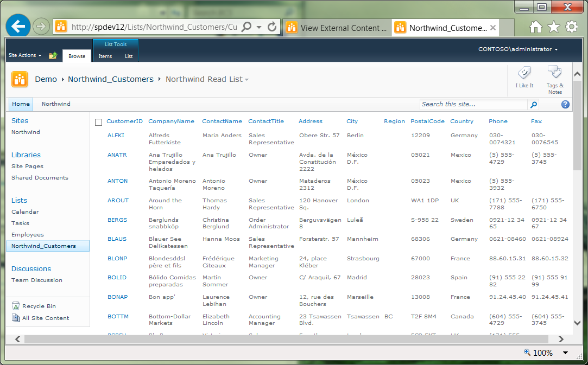This screenshot has width=588, height=365.
Task: Click the All Site Content document icon
Action: point(16,318)
